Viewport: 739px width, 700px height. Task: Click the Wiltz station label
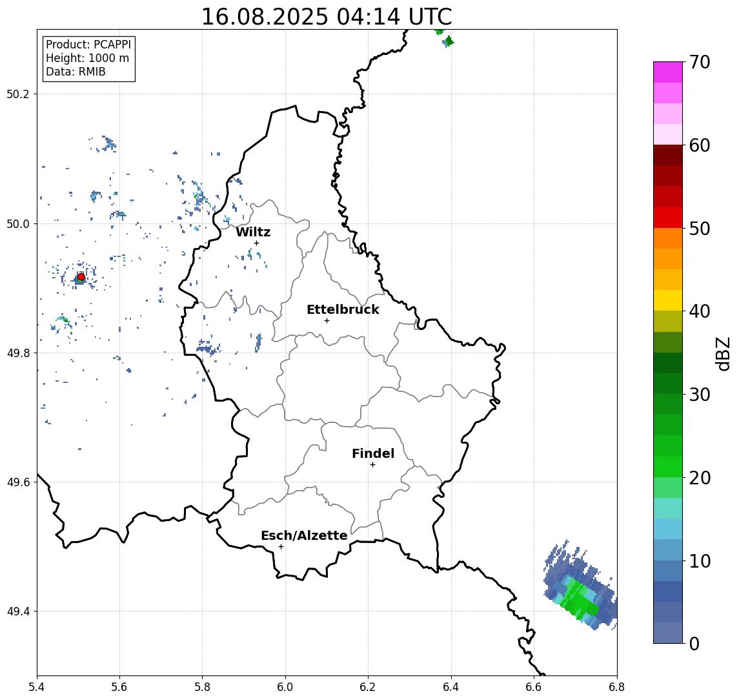coord(253,232)
